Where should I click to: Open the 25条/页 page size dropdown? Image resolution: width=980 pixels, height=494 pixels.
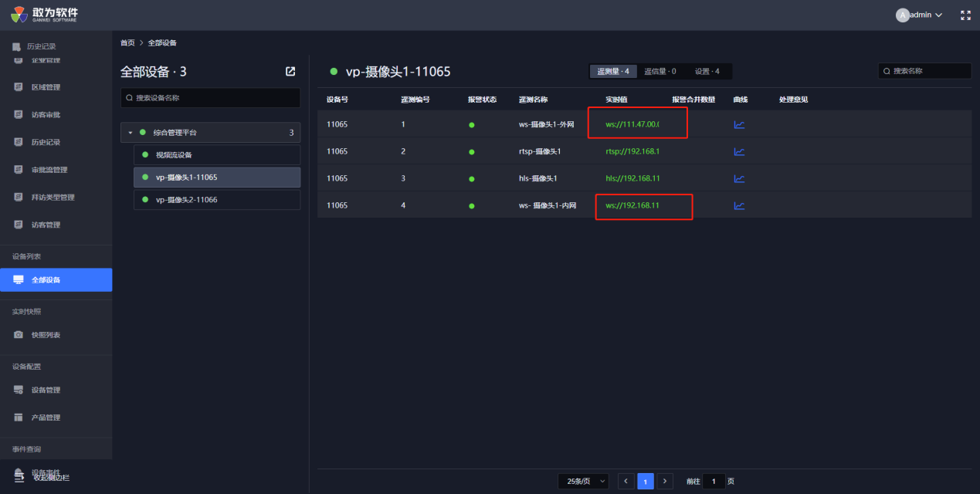click(583, 481)
